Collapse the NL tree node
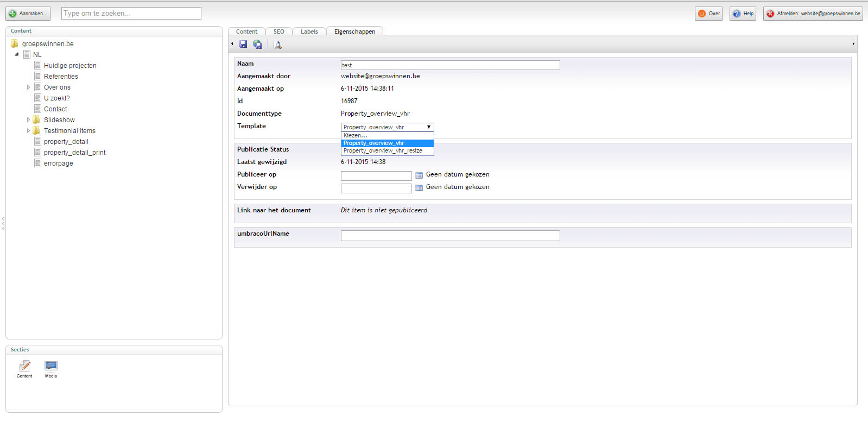This screenshot has height=422, width=868. tap(17, 54)
